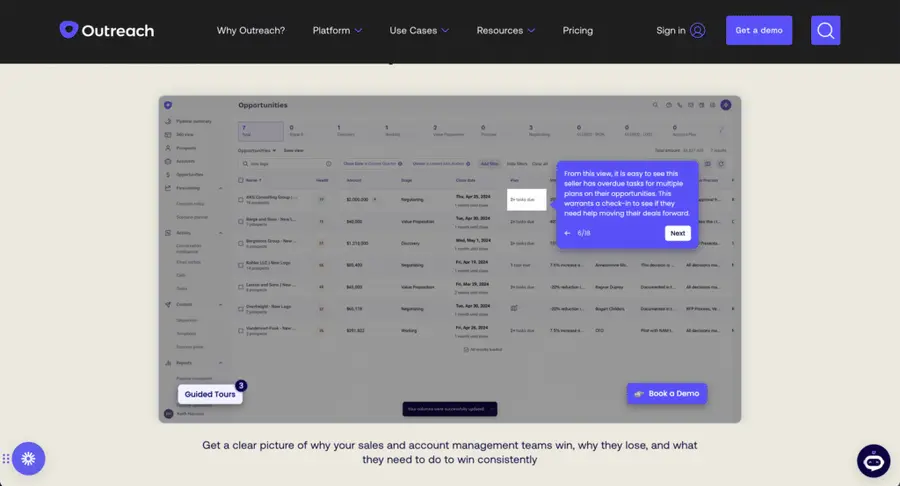Click the column layout icon above table
The image size is (900, 486).
(x=708, y=164)
